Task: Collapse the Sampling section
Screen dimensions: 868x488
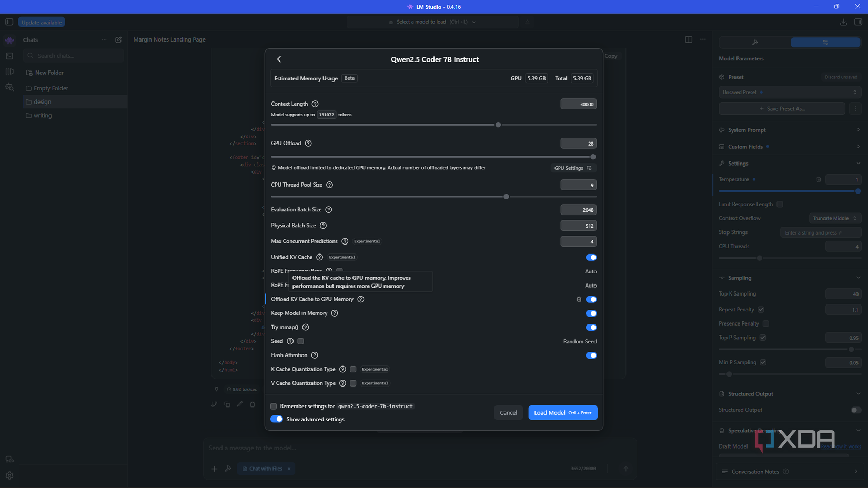Action: (x=790, y=278)
